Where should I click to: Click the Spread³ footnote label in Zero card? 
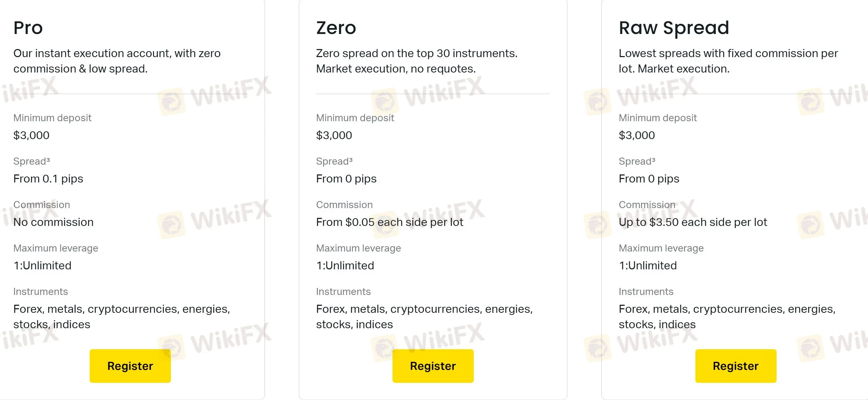[x=334, y=161]
